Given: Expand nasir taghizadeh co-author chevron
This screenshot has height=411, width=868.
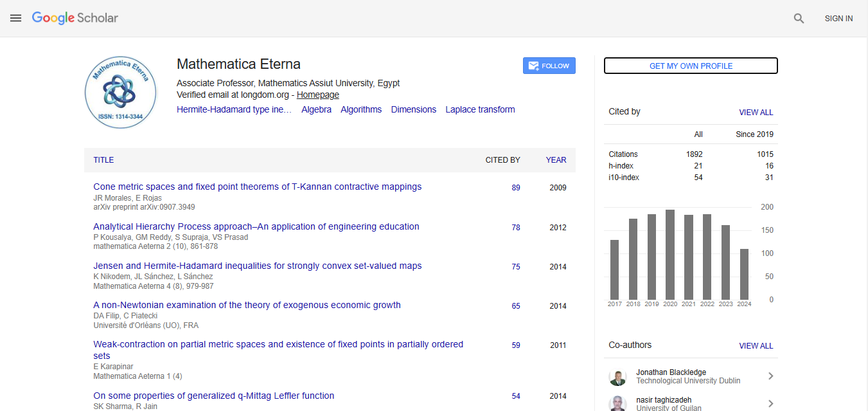Looking at the screenshot, I should 770,403.
